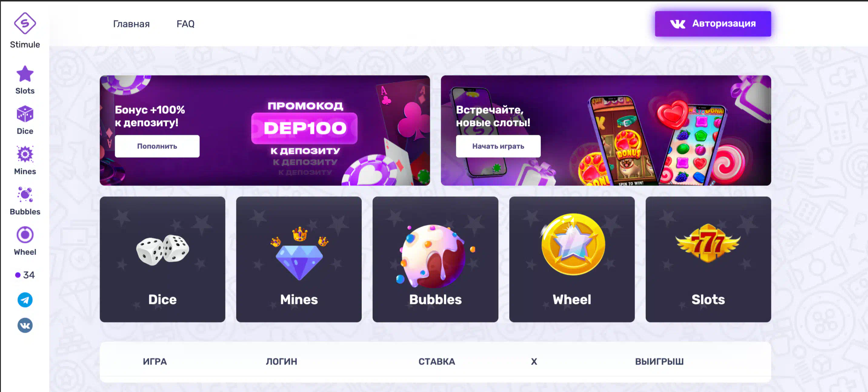Select the Mines sidebar icon
Viewport: 868px width, 392px height.
coord(25,154)
